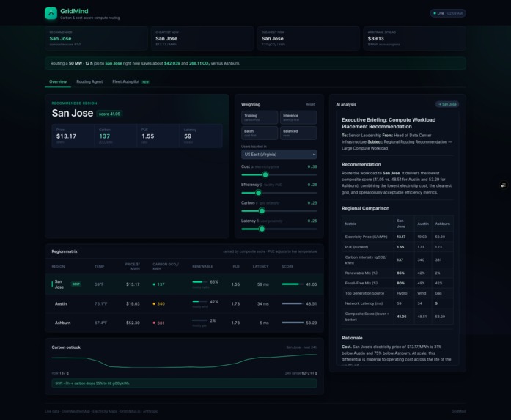
Task: Click 'Electricity Price ($/MWh)' table row label
Action: pyautogui.click(x=367, y=237)
